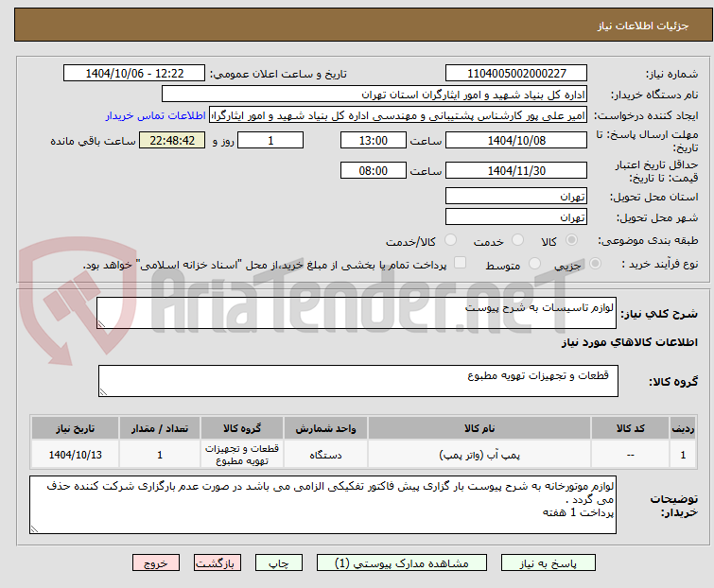Click the response deadline date 1404/10/08
Image resolution: width=714 pixels, height=588 pixels.
(x=516, y=140)
